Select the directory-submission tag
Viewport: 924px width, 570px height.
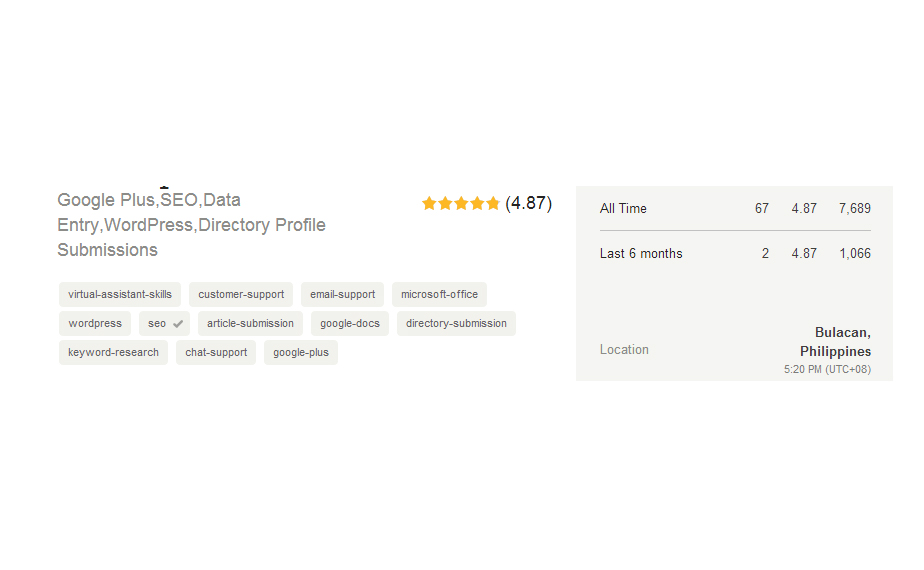click(x=456, y=324)
